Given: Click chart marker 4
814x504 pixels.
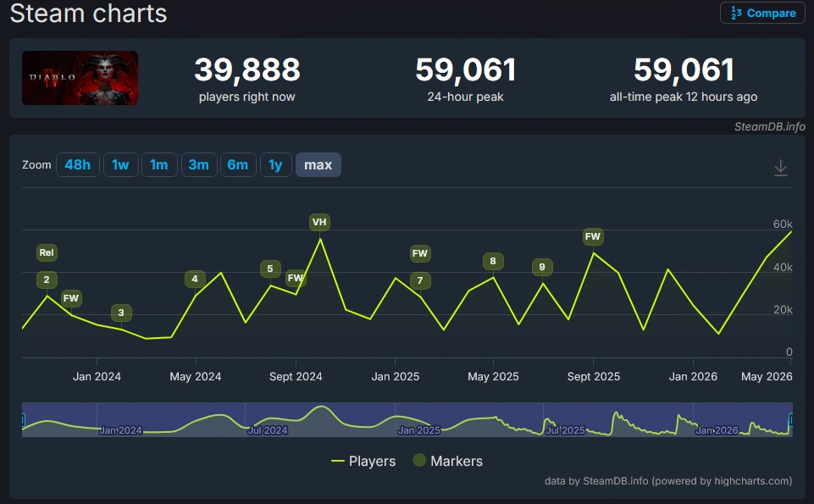Looking at the screenshot, I should [x=195, y=279].
